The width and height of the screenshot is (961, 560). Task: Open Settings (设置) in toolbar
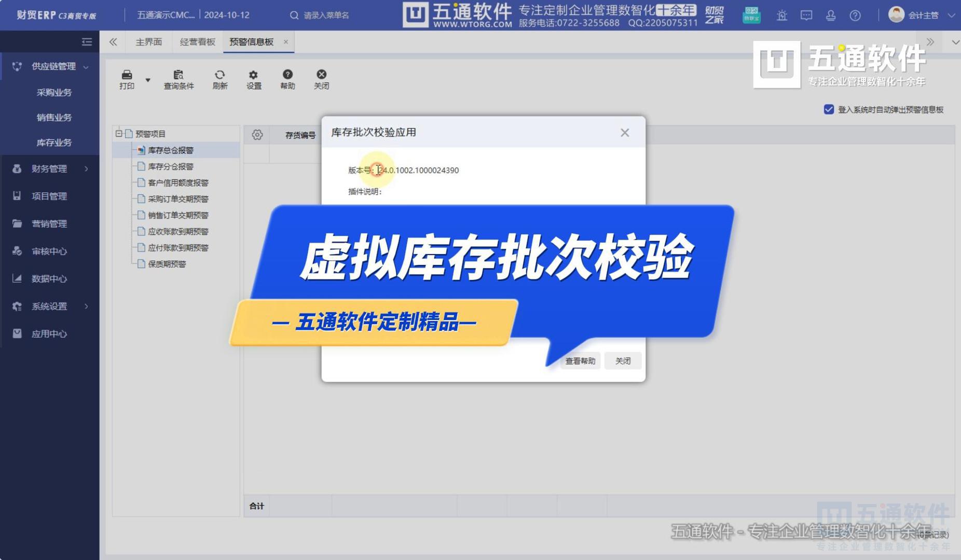click(x=254, y=79)
